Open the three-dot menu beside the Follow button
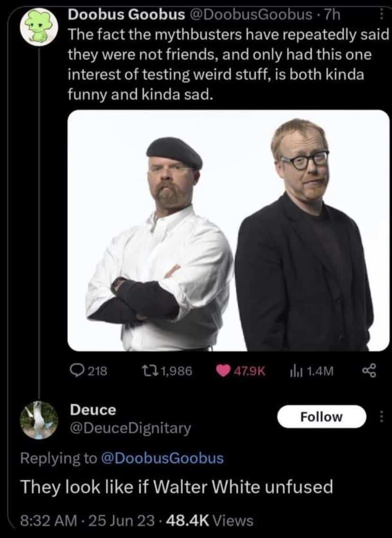This screenshot has width=392, height=538. [x=382, y=417]
